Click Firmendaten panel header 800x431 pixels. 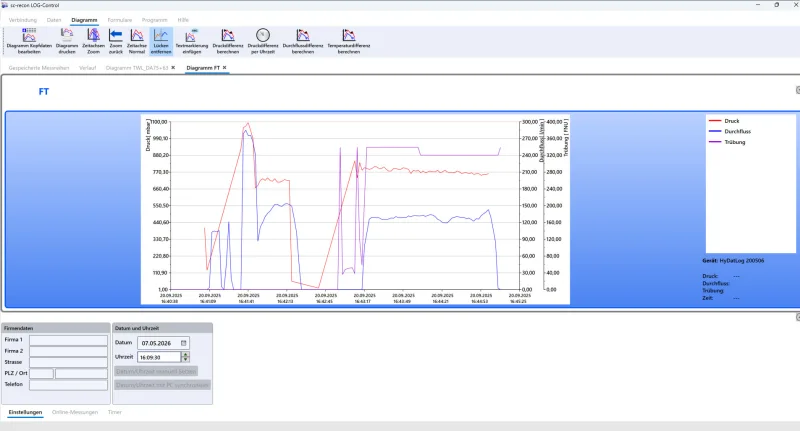(x=56, y=328)
